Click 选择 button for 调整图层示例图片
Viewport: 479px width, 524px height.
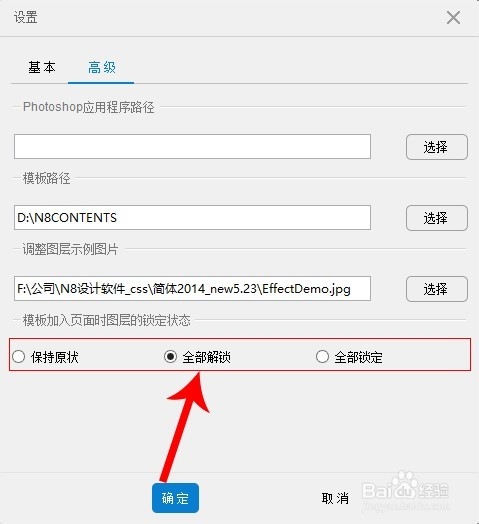tap(437, 289)
